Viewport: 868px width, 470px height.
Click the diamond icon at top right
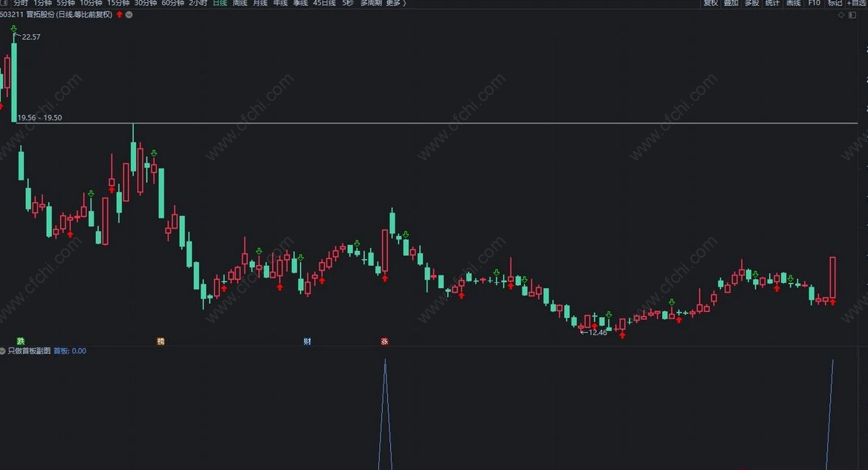click(x=841, y=15)
